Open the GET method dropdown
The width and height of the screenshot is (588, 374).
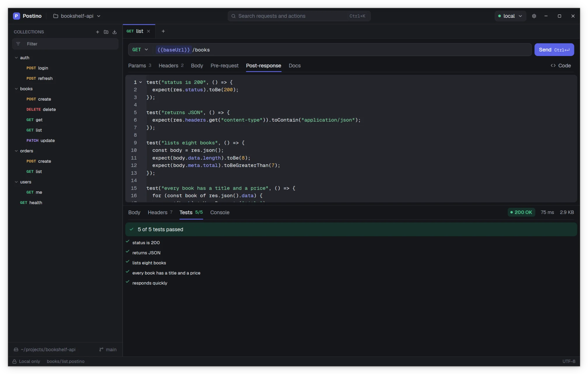click(x=140, y=50)
